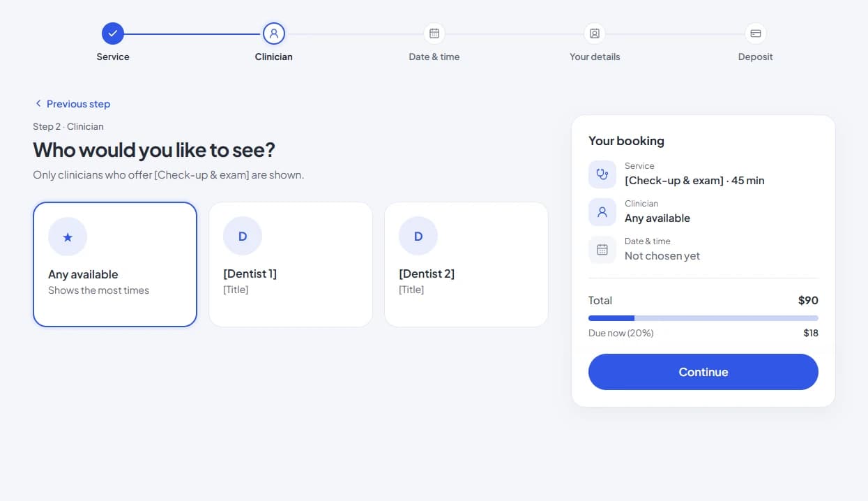Screen dimensions: 868x501
Task: Click the [Title] text under [Dentist 2]
Action: pos(411,290)
